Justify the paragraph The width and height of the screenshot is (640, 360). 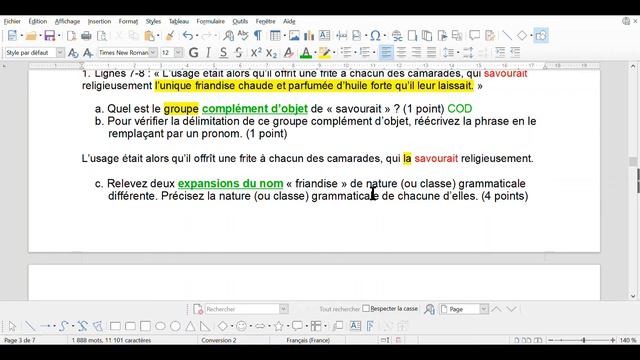point(431,53)
